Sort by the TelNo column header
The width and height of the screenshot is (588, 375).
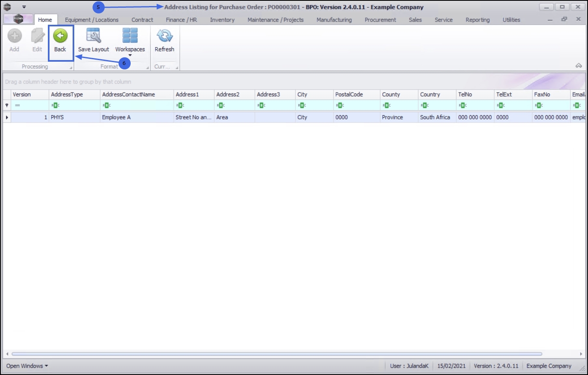[475, 95]
